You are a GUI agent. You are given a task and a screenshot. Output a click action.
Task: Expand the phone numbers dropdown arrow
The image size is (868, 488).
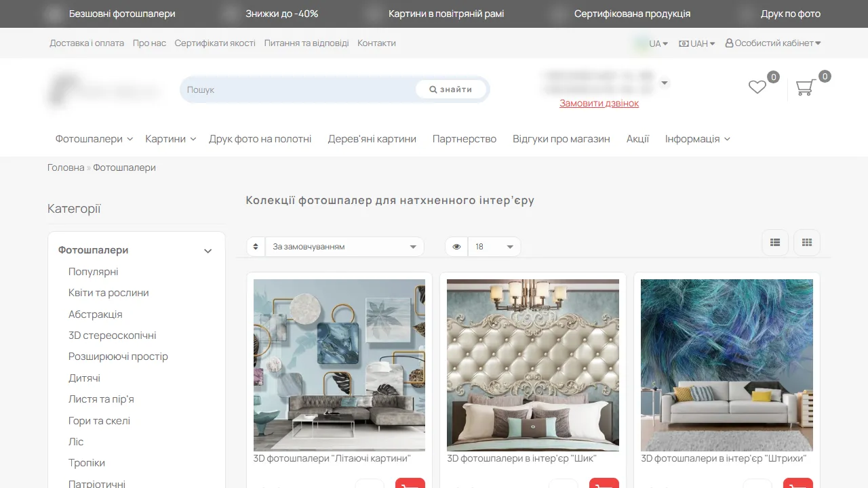665,83
